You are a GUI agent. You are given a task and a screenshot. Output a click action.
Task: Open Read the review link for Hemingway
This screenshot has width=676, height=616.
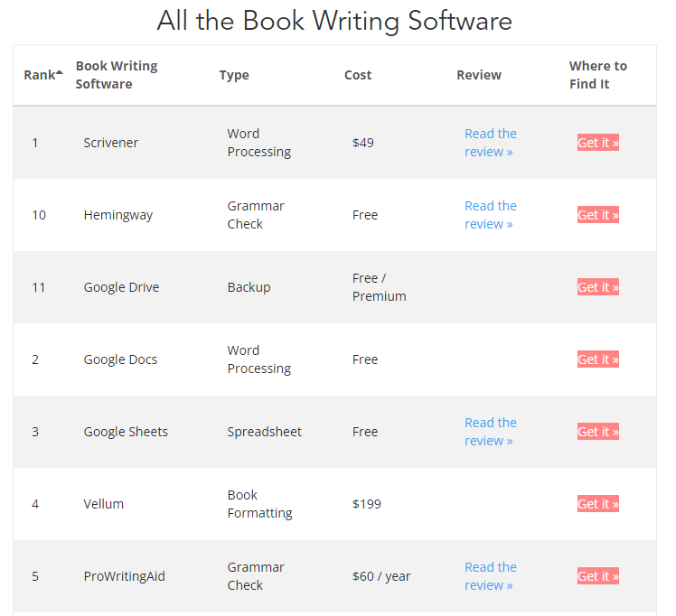491,215
